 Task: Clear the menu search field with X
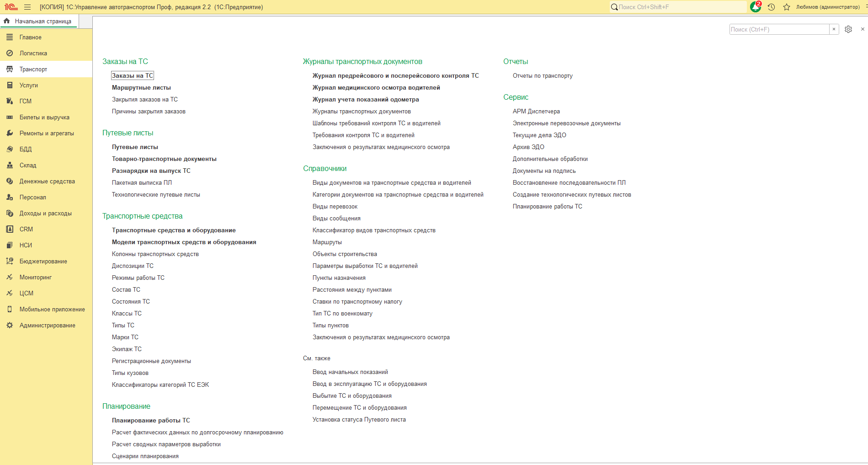coord(834,29)
